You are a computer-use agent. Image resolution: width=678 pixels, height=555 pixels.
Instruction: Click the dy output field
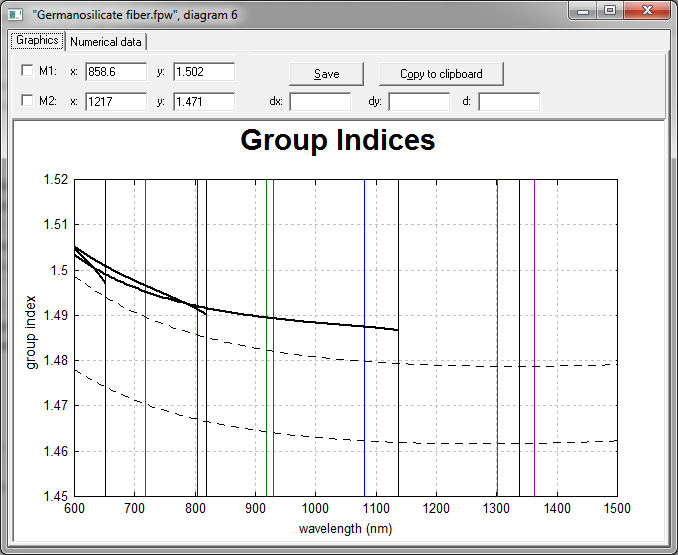[x=419, y=102]
